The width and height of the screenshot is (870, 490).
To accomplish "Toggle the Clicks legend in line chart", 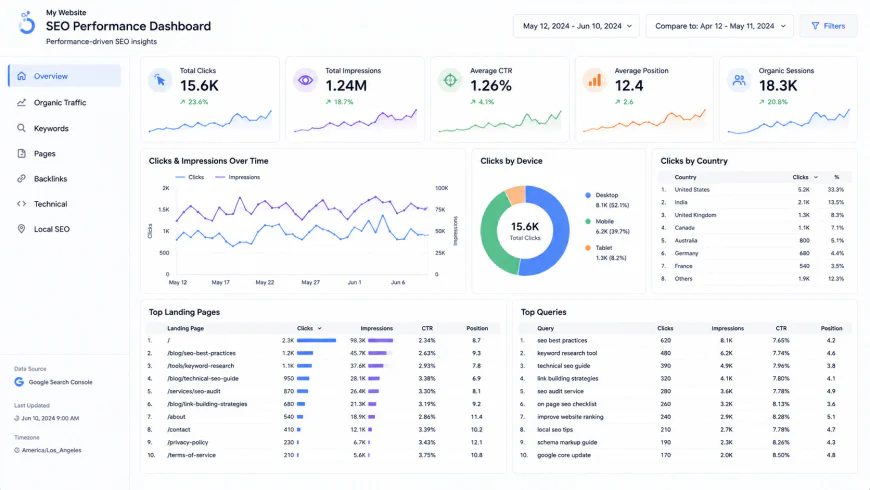I will click(x=190, y=178).
